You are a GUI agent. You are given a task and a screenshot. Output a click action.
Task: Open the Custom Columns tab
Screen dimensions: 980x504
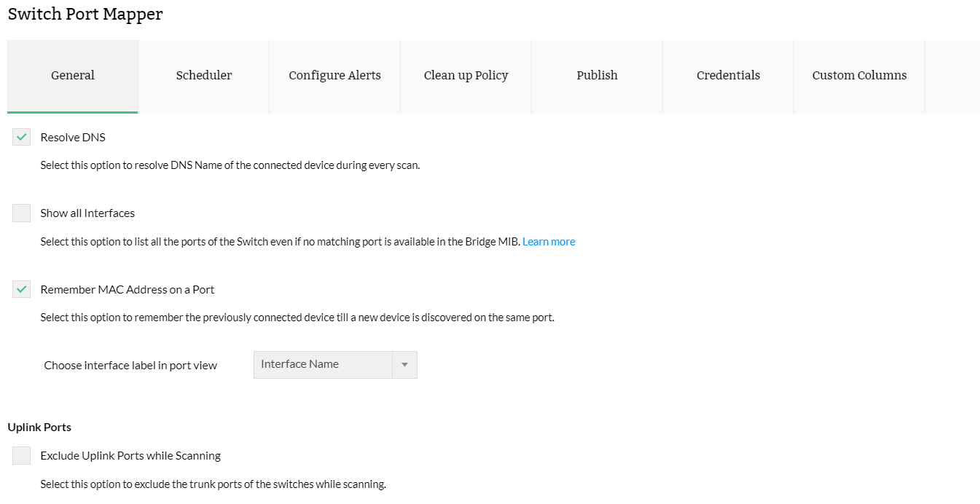(859, 75)
